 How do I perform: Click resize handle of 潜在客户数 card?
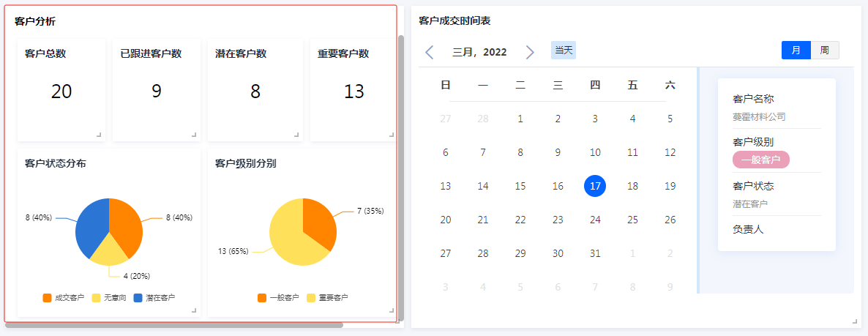pos(296,135)
